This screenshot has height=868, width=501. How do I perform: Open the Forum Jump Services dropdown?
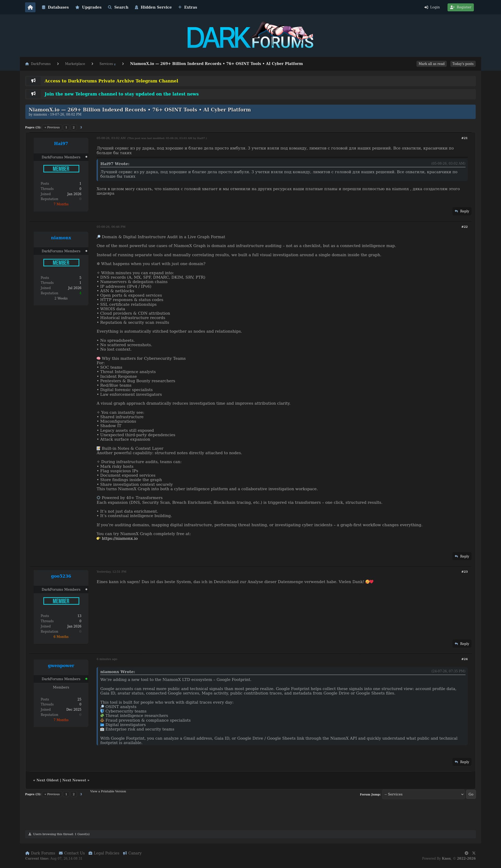point(423,794)
